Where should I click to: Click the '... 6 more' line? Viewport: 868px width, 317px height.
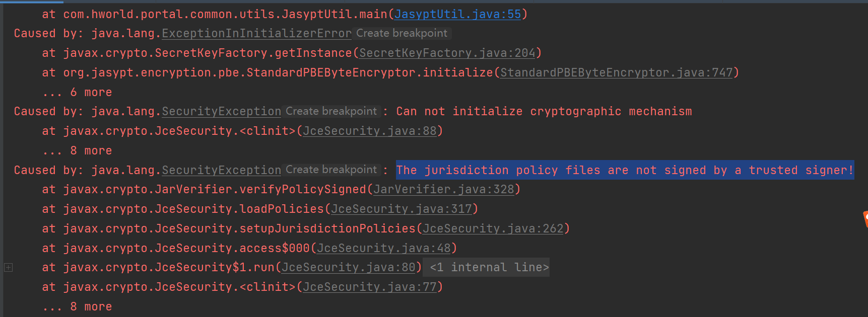77,92
